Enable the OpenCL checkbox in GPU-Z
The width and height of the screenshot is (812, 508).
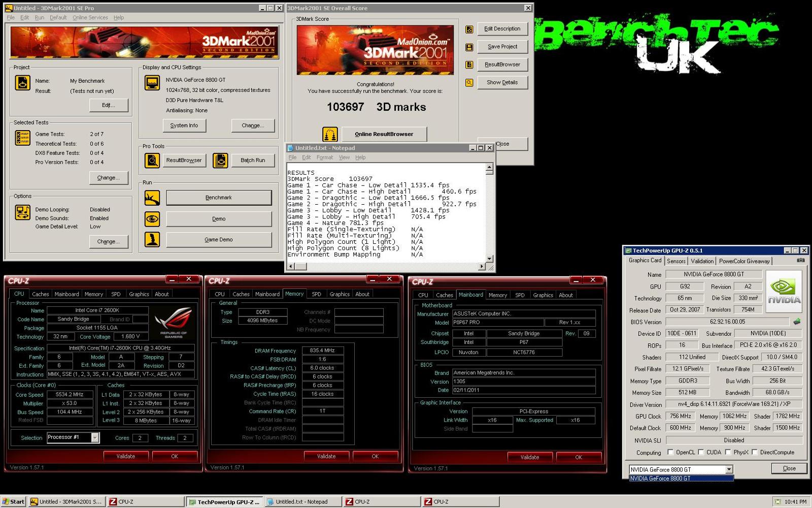(x=670, y=452)
